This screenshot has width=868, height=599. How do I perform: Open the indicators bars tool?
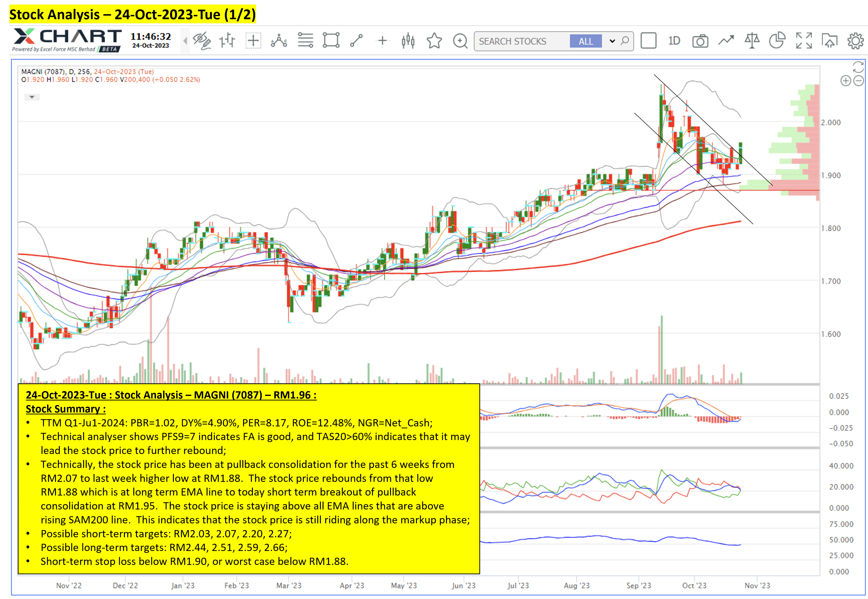227,41
